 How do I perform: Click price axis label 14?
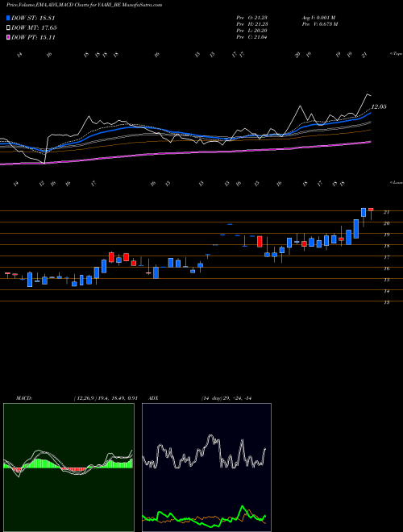point(386,291)
